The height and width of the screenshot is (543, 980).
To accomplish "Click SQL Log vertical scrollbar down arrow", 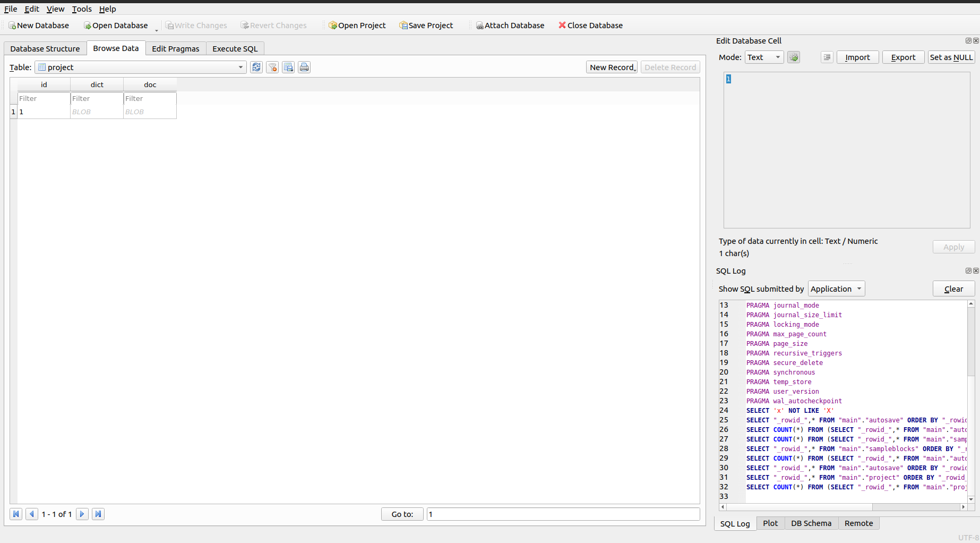I will 971,499.
